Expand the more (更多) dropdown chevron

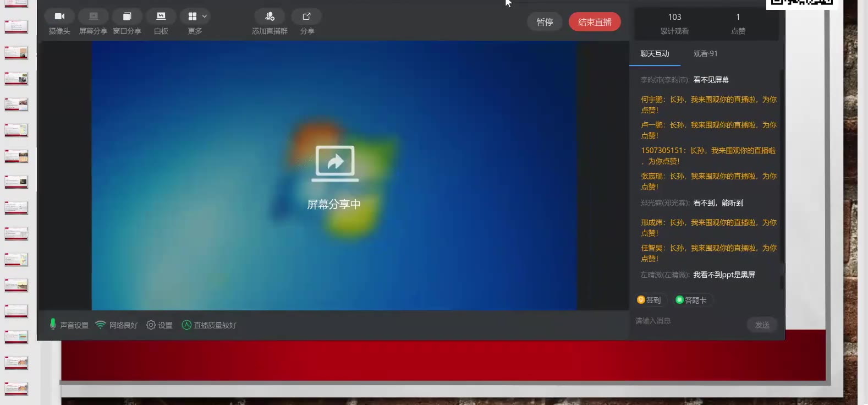point(205,17)
